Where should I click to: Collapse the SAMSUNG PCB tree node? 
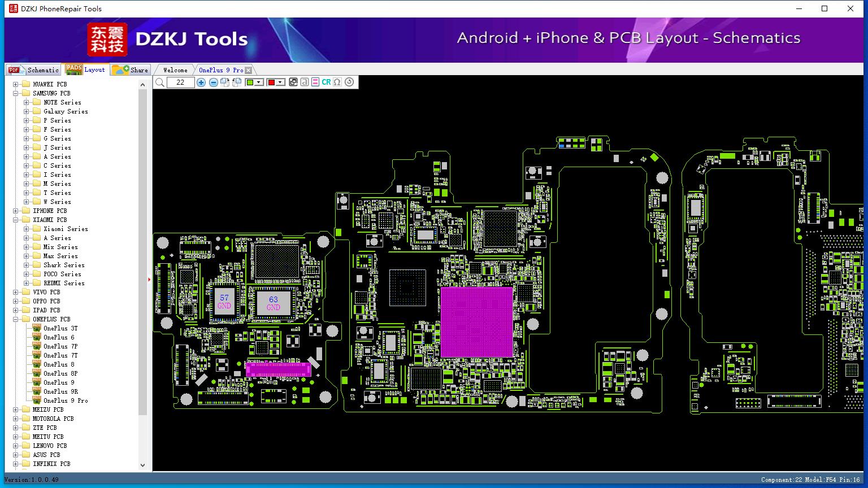click(15, 93)
